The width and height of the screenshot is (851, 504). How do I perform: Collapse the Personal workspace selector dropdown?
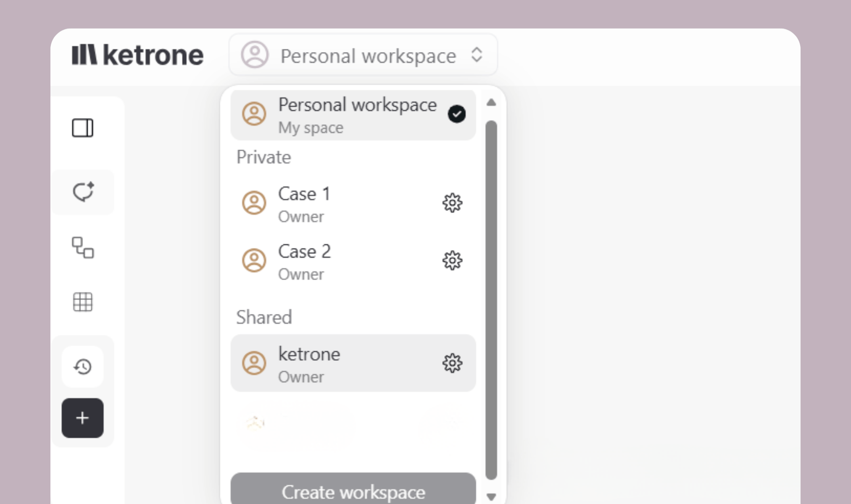[363, 55]
